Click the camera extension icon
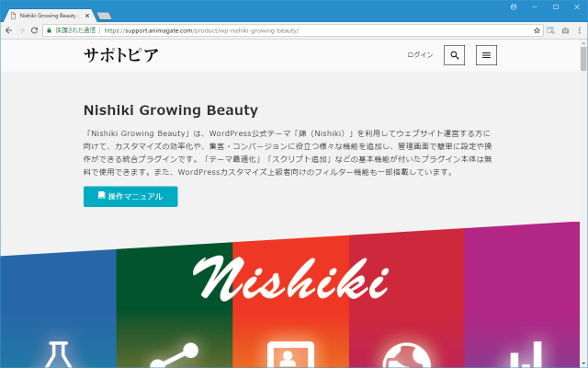Screen dimensions: 588x368 (565, 30)
